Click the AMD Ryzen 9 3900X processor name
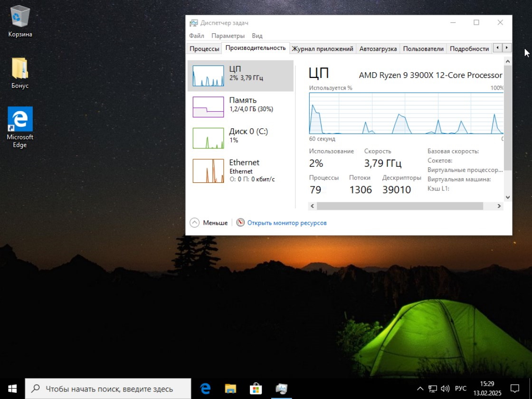The width and height of the screenshot is (532, 399). coord(430,75)
